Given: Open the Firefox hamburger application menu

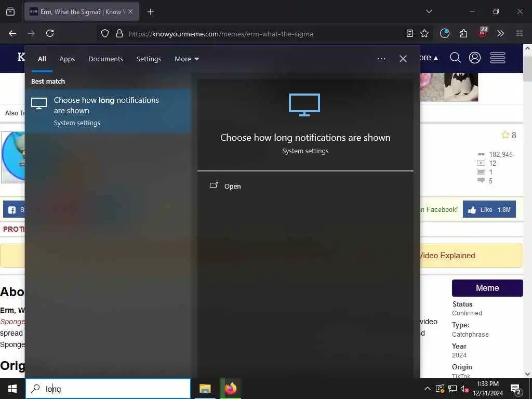Looking at the screenshot, I should pyautogui.click(x=519, y=33).
